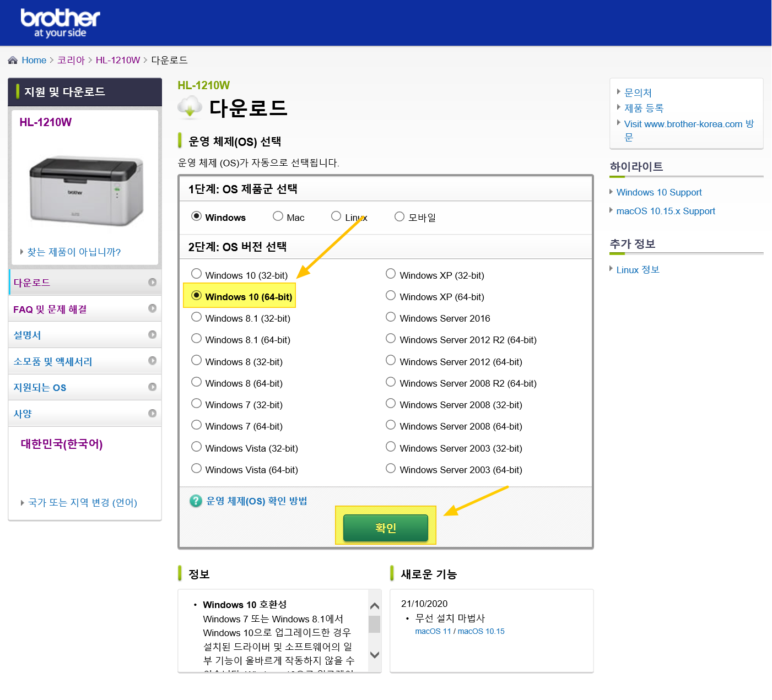Open Windows 10 Support highlight link
The image size is (772, 700).
[659, 192]
